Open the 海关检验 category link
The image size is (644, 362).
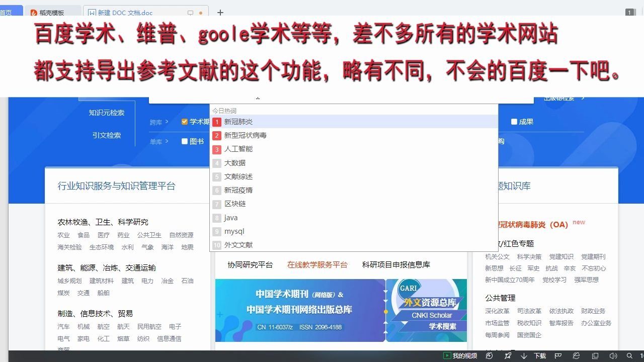click(70, 247)
